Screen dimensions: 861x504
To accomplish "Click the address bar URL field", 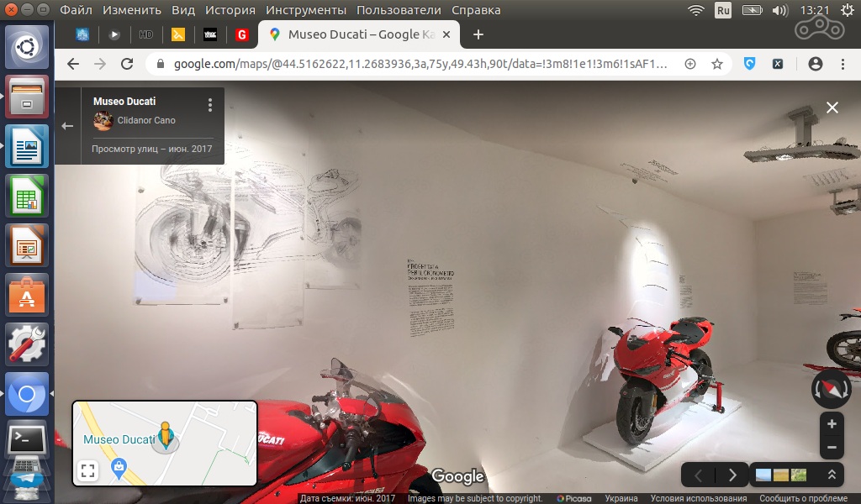I will click(420, 64).
